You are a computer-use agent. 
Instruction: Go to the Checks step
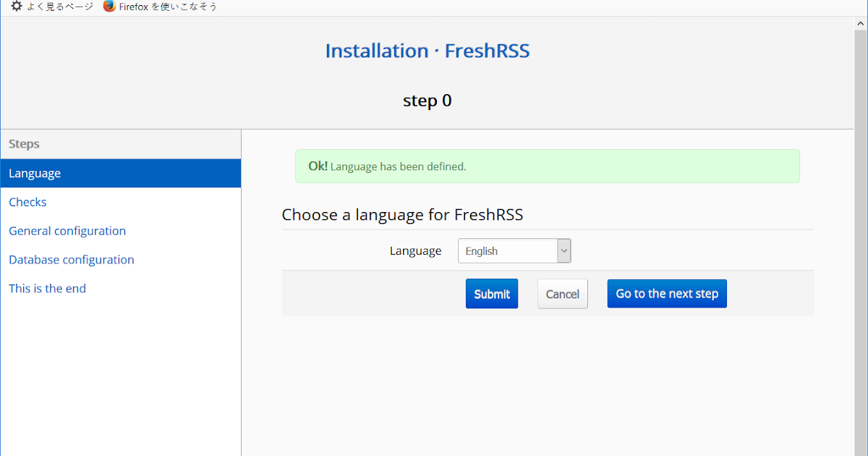point(27,203)
